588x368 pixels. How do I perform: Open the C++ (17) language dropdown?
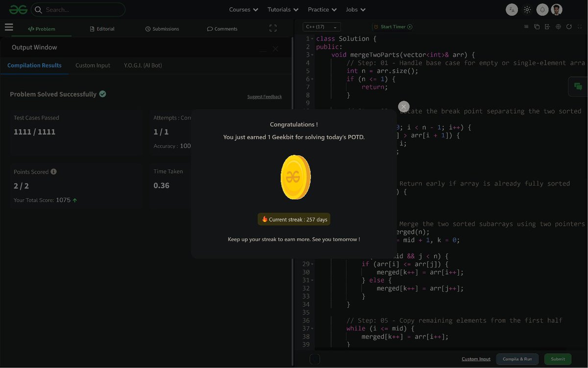tap(321, 27)
